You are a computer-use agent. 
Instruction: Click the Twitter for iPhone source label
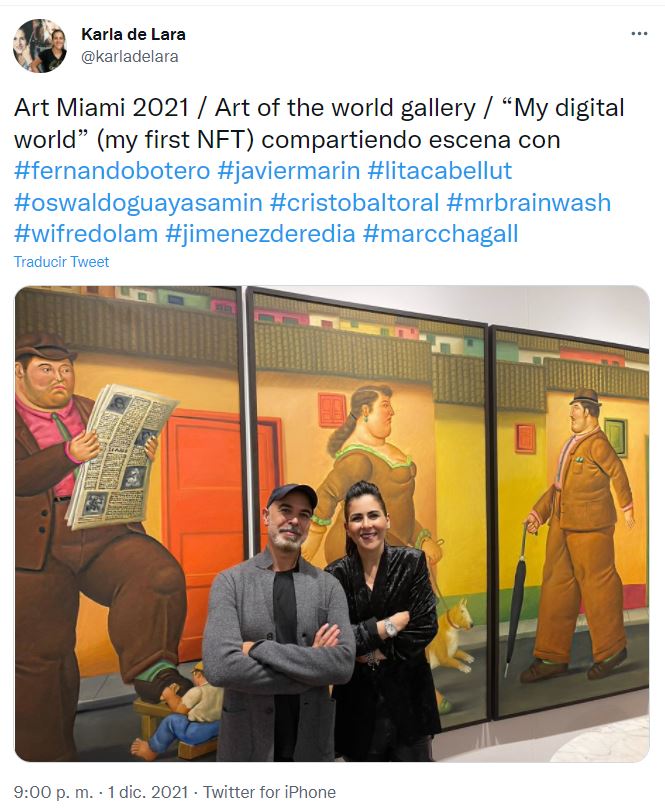269,792
